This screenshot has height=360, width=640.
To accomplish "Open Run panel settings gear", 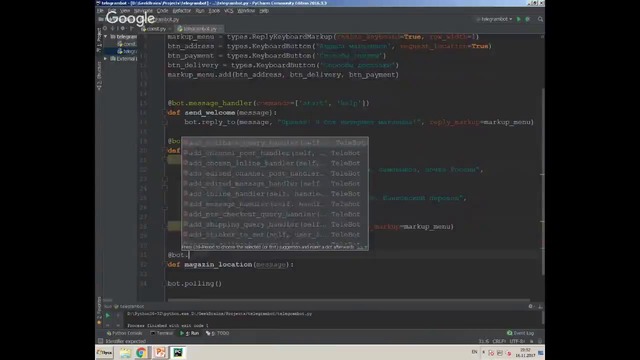I will point(530,306).
